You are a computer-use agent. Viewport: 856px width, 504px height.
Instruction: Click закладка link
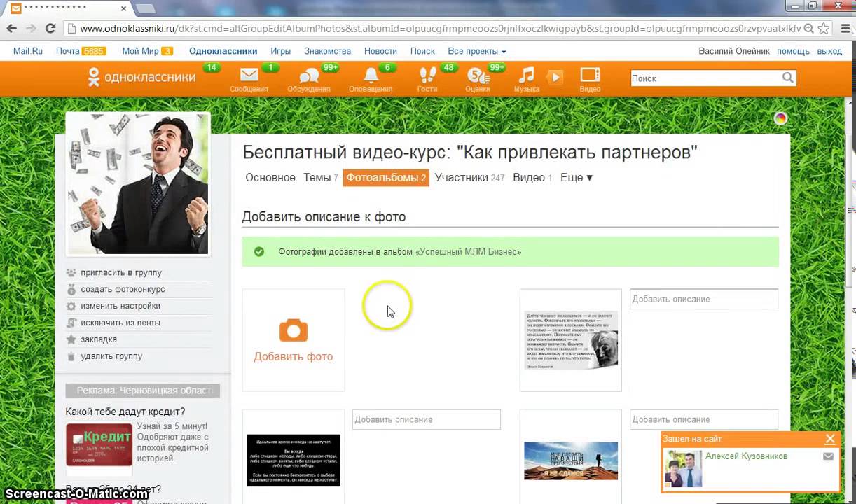[x=99, y=339]
